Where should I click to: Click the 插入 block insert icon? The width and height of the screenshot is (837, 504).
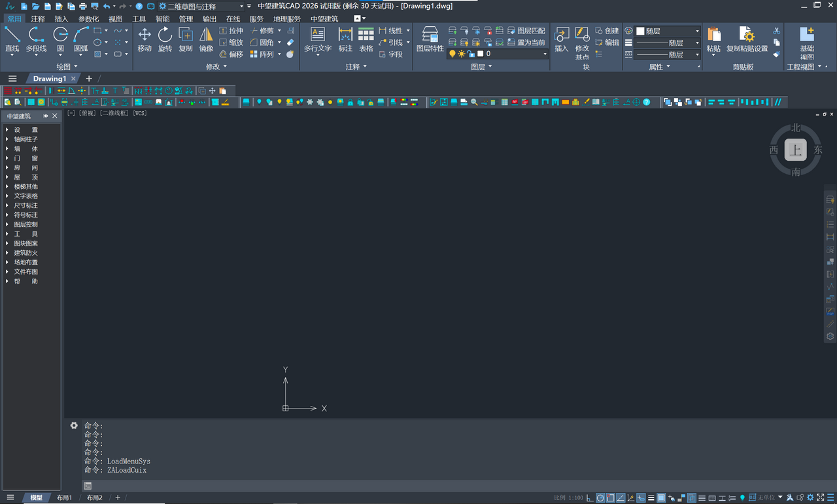[x=561, y=39]
